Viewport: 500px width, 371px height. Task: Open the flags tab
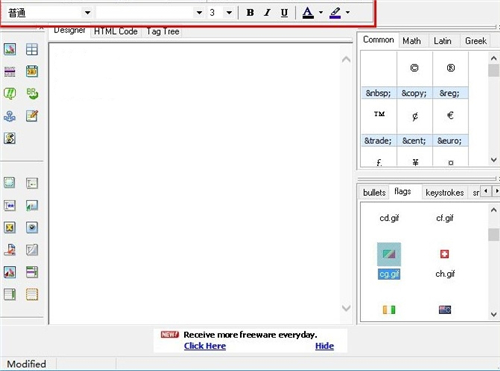coord(402,191)
